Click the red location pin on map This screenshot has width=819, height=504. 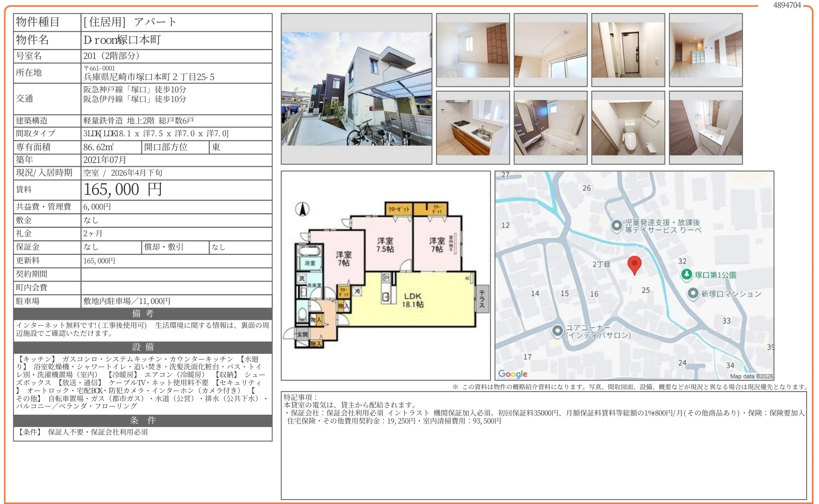634,265
